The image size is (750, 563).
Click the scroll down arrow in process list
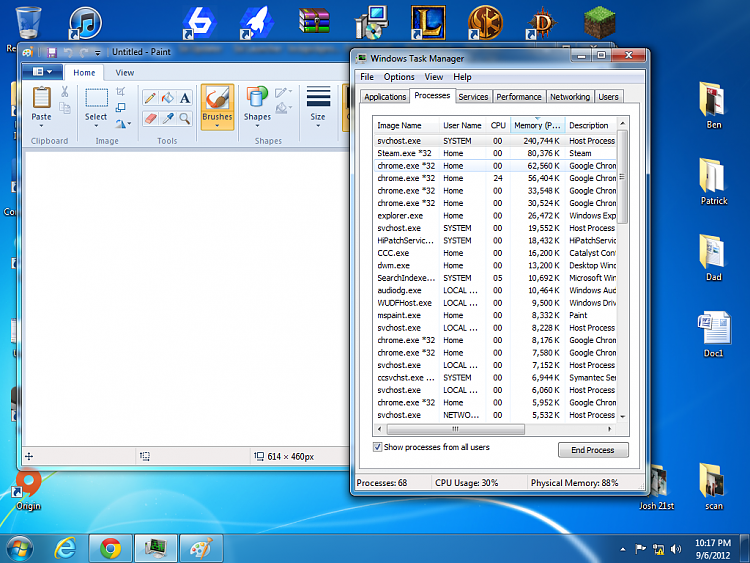622,417
